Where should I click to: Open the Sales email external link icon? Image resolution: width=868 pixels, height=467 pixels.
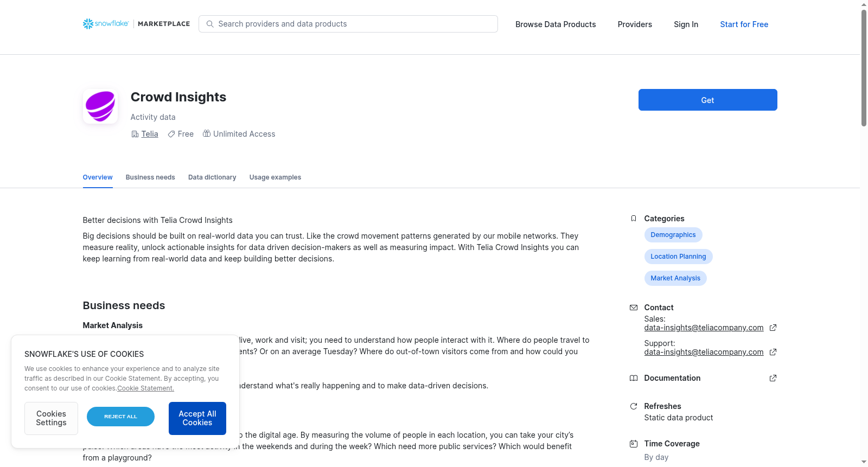[773, 328]
